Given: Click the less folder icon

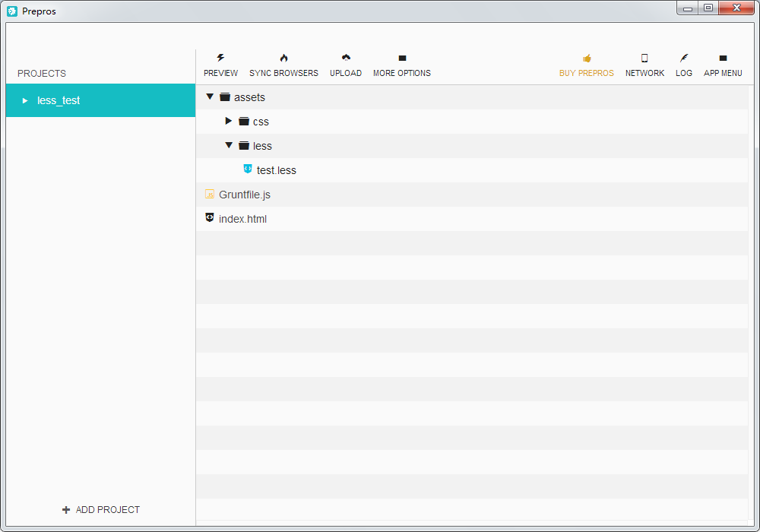Looking at the screenshot, I should 244,145.
